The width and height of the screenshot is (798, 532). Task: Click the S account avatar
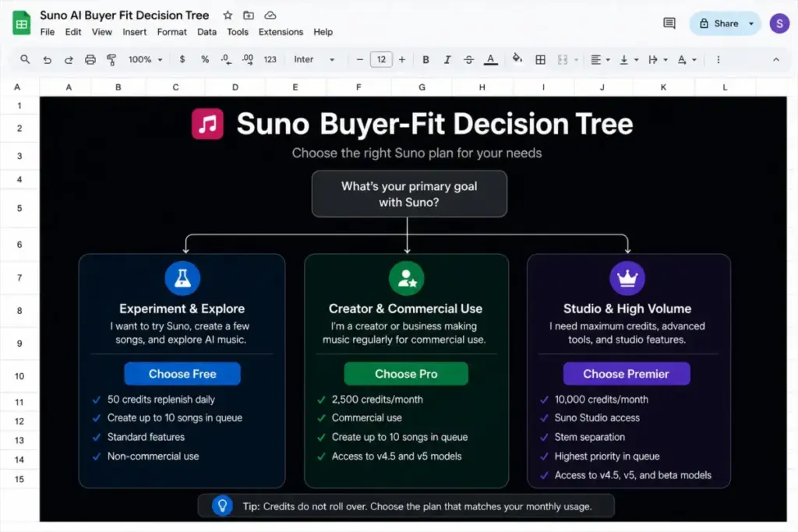pyautogui.click(x=779, y=23)
